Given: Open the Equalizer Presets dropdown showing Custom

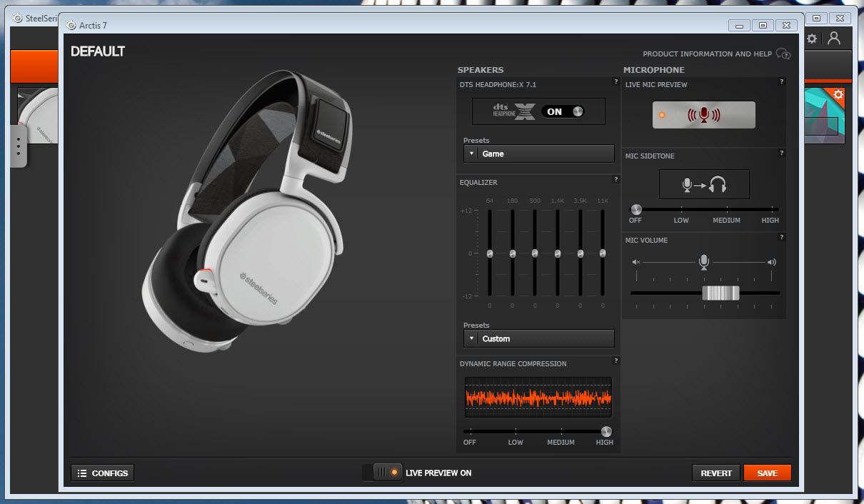Looking at the screenshot, I should click(x=538, y=338).
